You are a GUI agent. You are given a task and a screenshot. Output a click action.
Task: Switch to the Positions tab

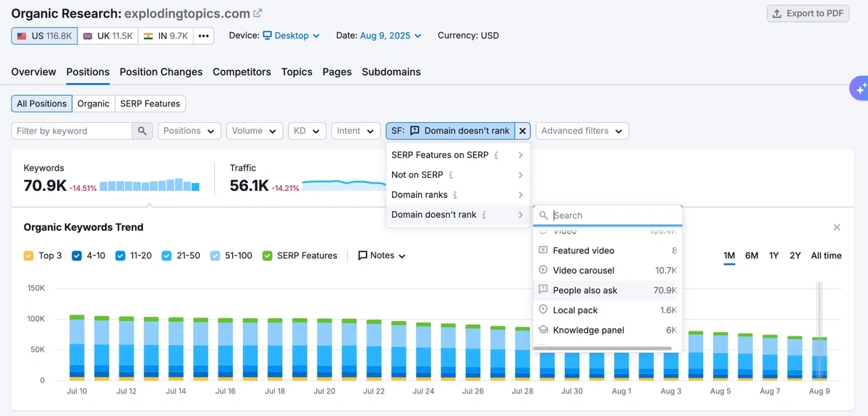(x=88, y=72)
